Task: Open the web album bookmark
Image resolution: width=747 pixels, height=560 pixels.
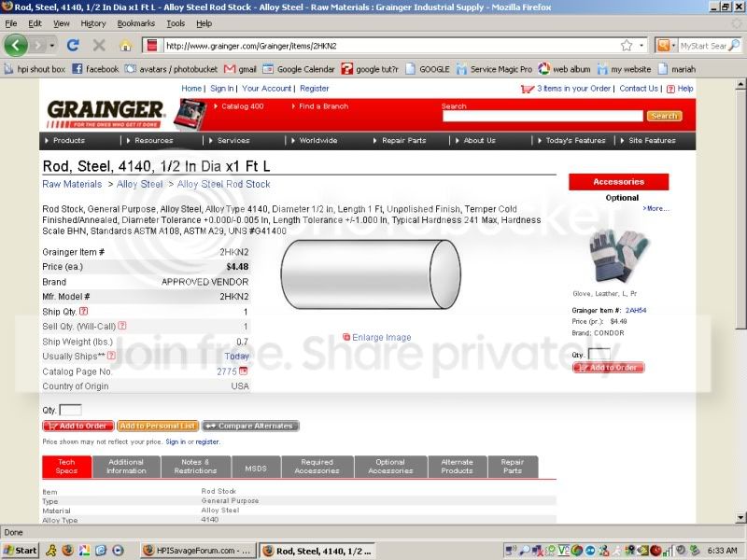Action: point(565,69)
